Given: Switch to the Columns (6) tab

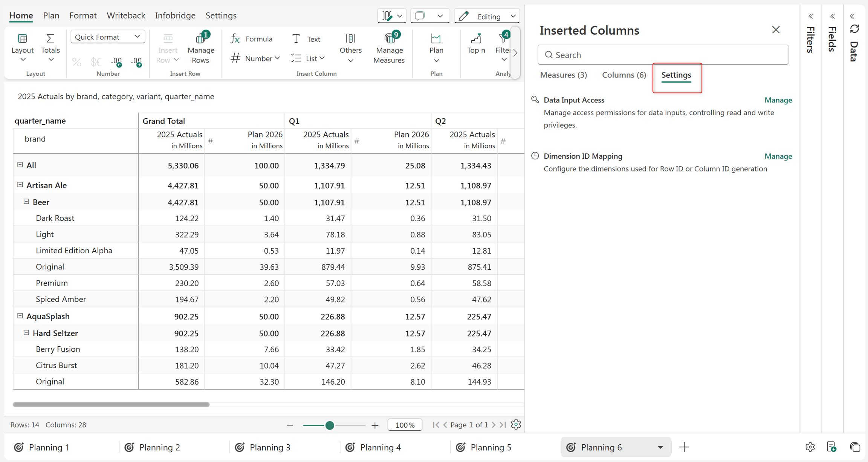Looking at the screenshot, I should click(x=624, y=75).
